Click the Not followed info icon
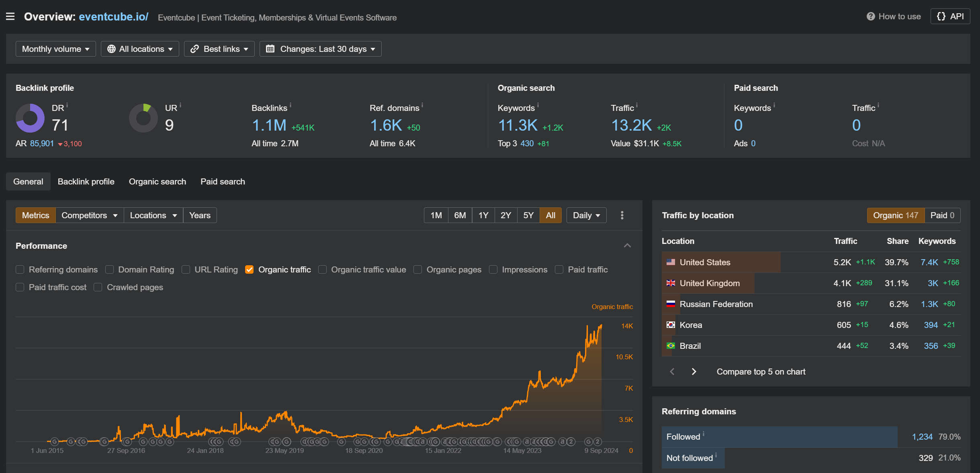The image size is (980, 473). click(716, 455)
